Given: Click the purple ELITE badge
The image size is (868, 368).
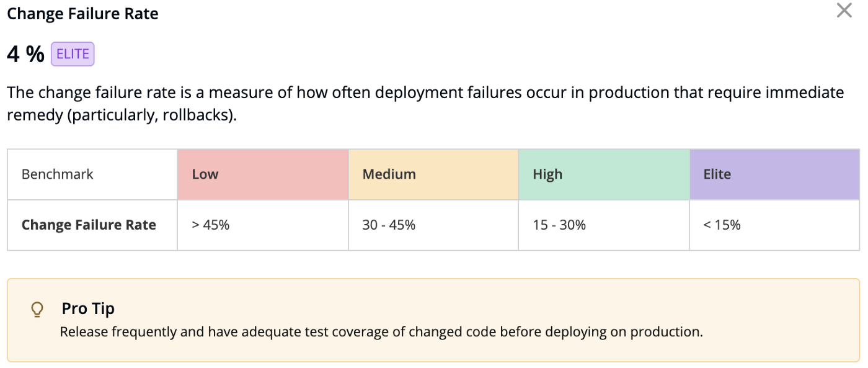Looking at the screenshot, I should (x=73, y=54).
